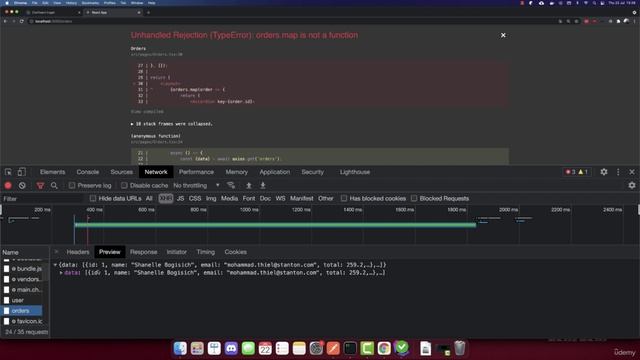Open Network panel settings gear

click(x=632, y=185)
